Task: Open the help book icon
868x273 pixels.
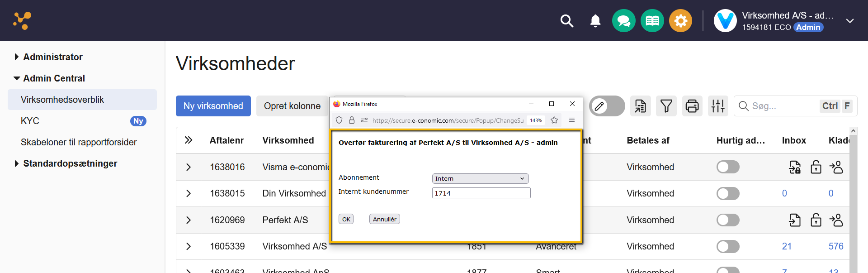Action: pos(652,21)
